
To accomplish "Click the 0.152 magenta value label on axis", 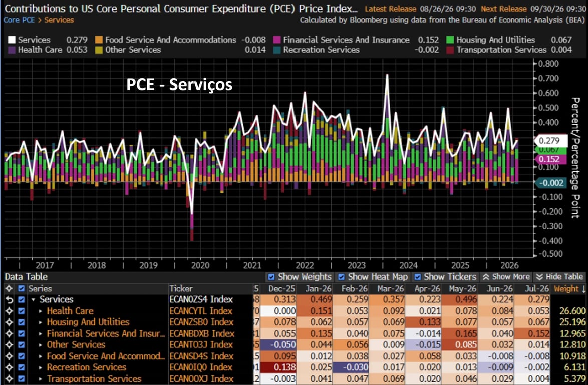I will (550, 159).
